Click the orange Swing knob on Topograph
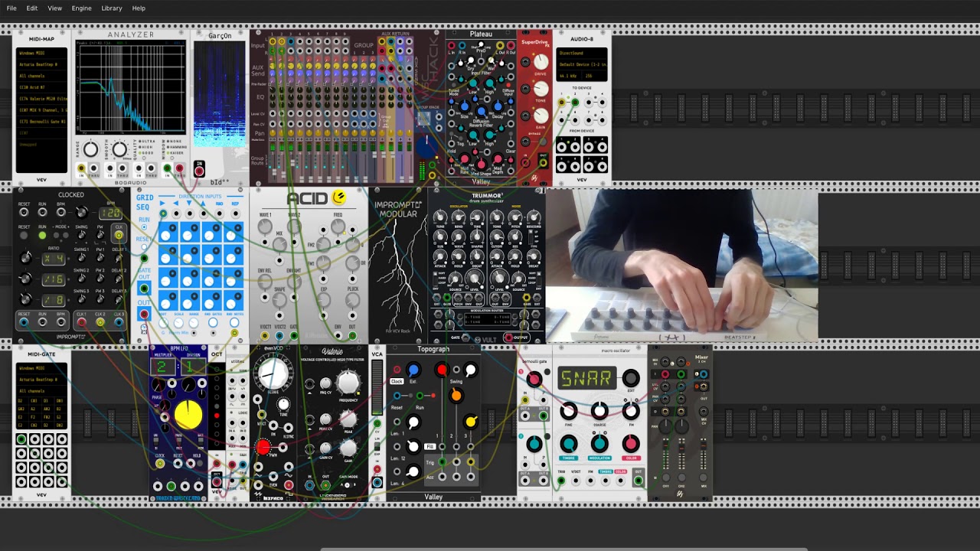 click(x=456, y=395)
